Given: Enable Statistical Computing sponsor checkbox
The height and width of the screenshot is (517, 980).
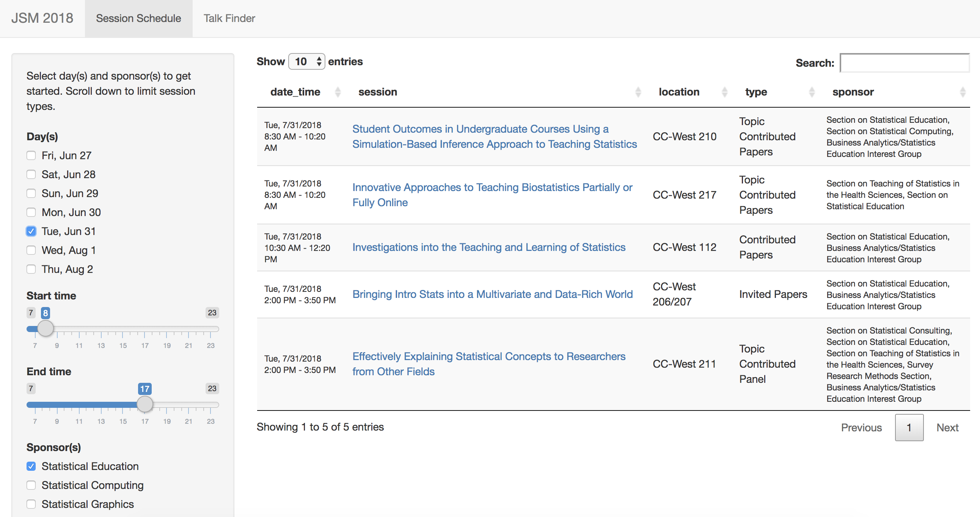Looking at the screenshot, I should click(x=31, y=485).
